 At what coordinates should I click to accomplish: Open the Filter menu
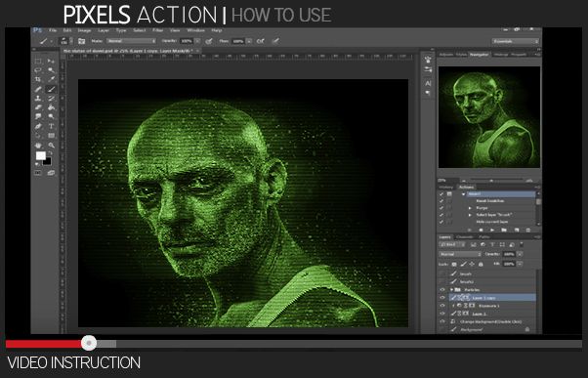click(x=157, y=30)
